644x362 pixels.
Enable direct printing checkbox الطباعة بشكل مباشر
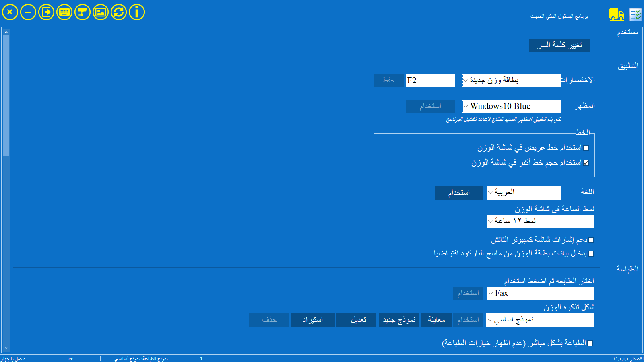[590, 343]
